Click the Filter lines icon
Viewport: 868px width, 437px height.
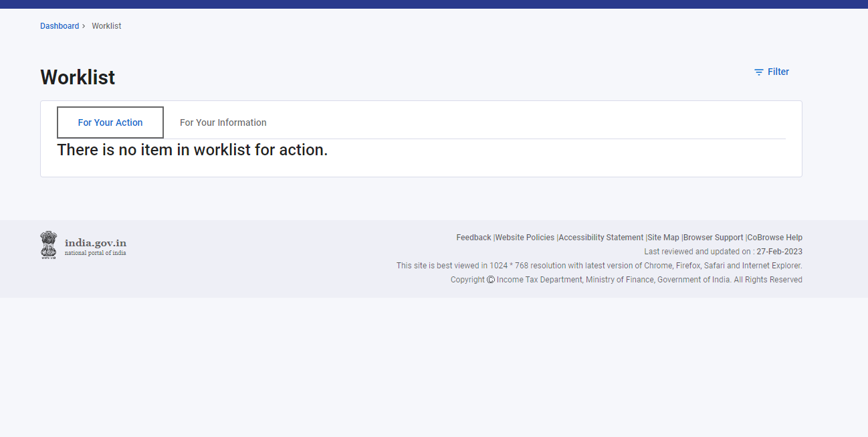coord(759,72)
